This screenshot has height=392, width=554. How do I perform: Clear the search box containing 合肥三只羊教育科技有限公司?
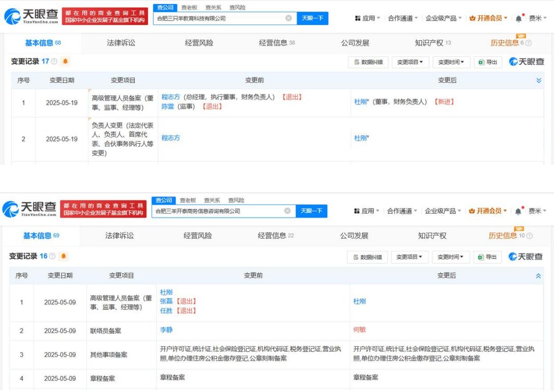(x=288, y=18)
